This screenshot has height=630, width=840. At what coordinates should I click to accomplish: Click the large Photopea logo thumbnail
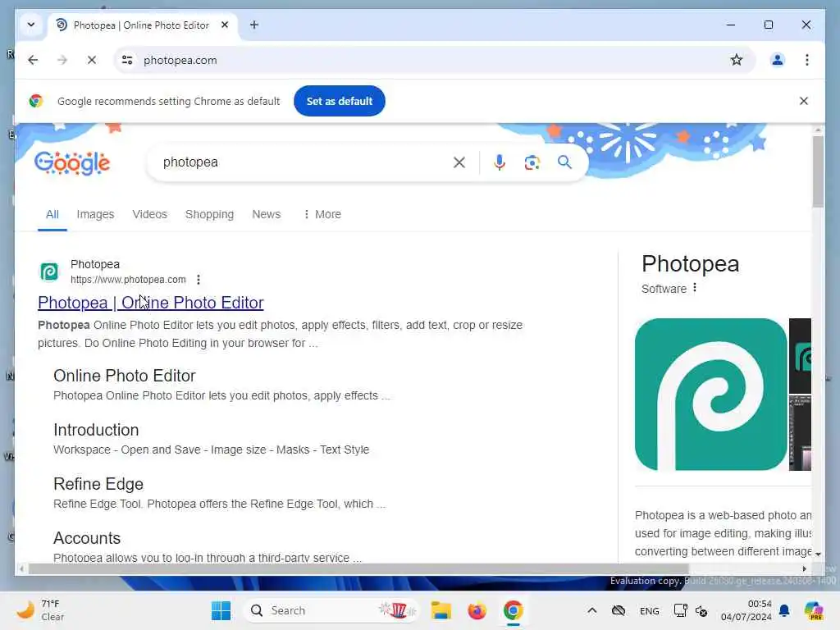(x=710, y=395)
